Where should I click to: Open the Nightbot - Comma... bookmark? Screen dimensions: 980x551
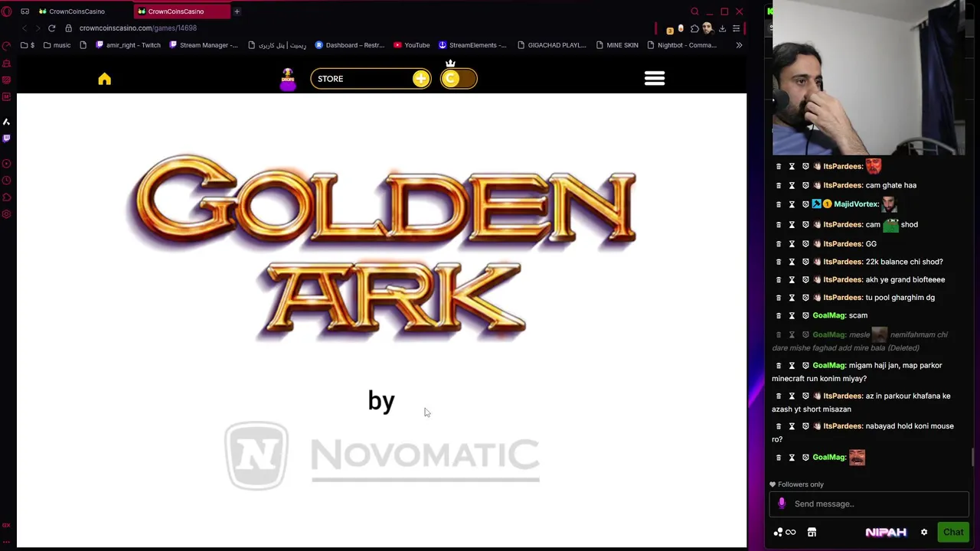[x=682, y=45]
